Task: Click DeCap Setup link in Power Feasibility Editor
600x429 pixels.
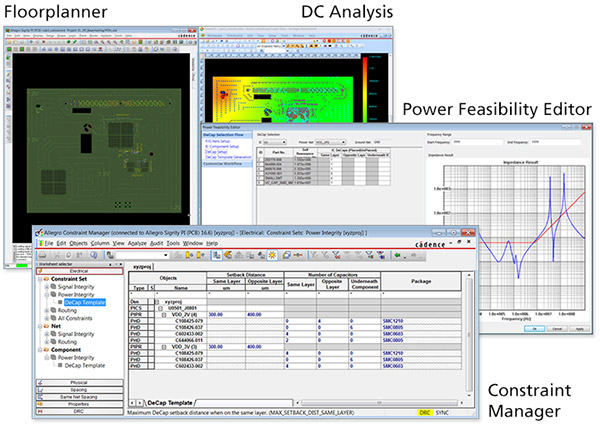Action: pyautogui.click(x=216, y=152)
